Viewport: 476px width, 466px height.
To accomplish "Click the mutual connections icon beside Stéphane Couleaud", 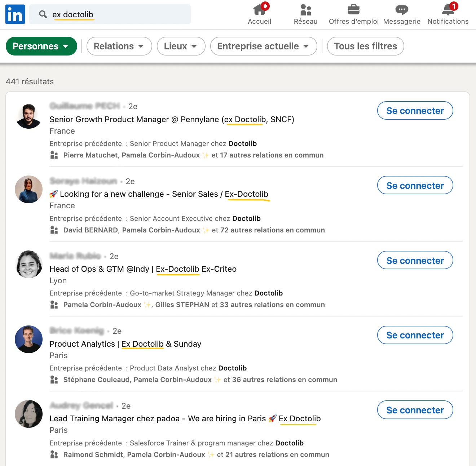I will (54, 380).
